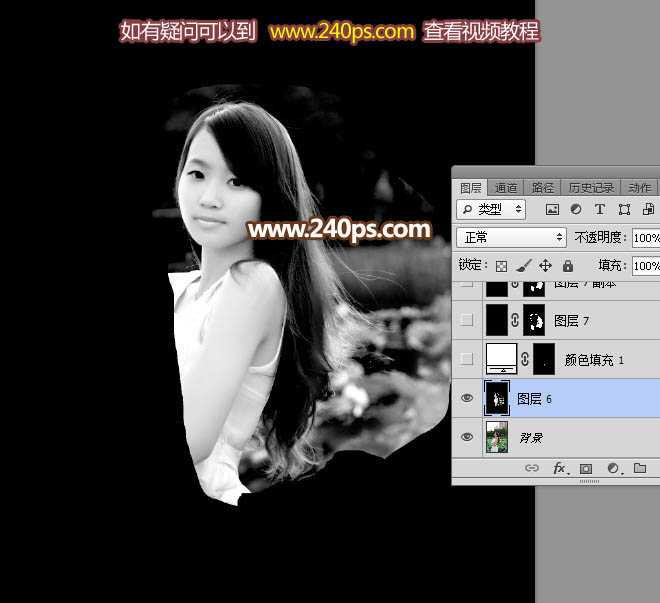Hide the 图层 6 layer

coord(465,398)
